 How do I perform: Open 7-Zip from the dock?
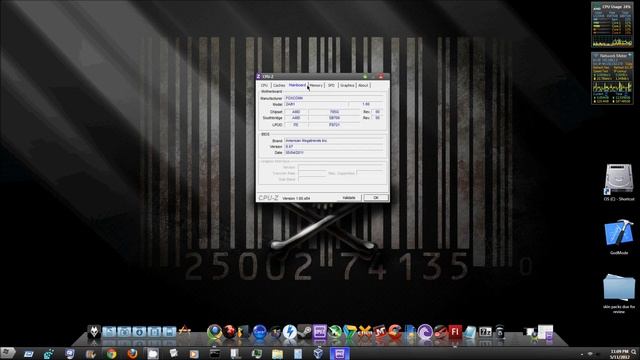click(485, 332)
